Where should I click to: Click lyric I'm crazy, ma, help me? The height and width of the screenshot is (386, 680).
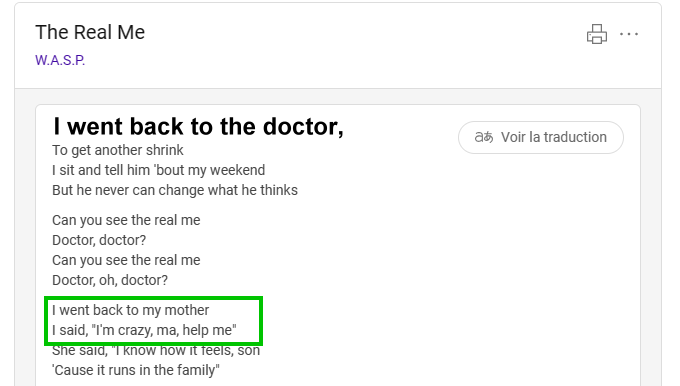144,330
